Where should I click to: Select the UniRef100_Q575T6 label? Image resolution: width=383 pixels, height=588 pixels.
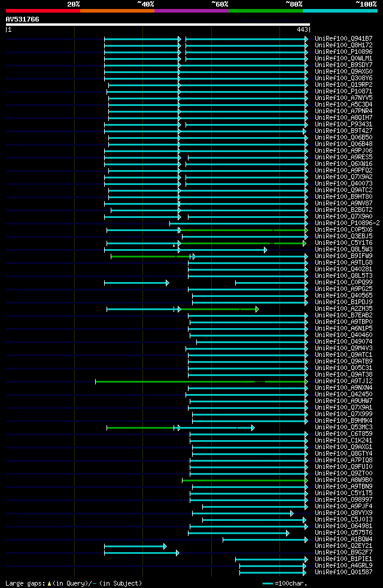pyautogui.click(x=344, y=533)
